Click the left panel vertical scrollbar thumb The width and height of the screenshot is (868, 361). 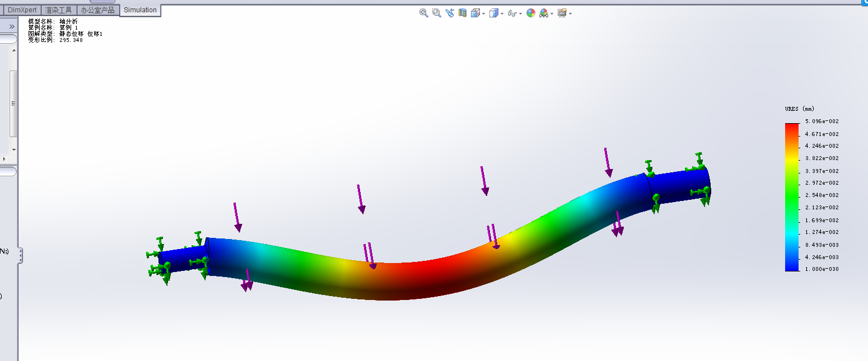[x=13, y=104]
